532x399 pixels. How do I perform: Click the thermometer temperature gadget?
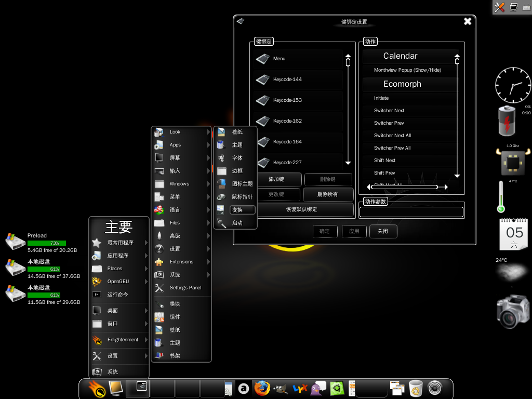(x=501, y=197)
